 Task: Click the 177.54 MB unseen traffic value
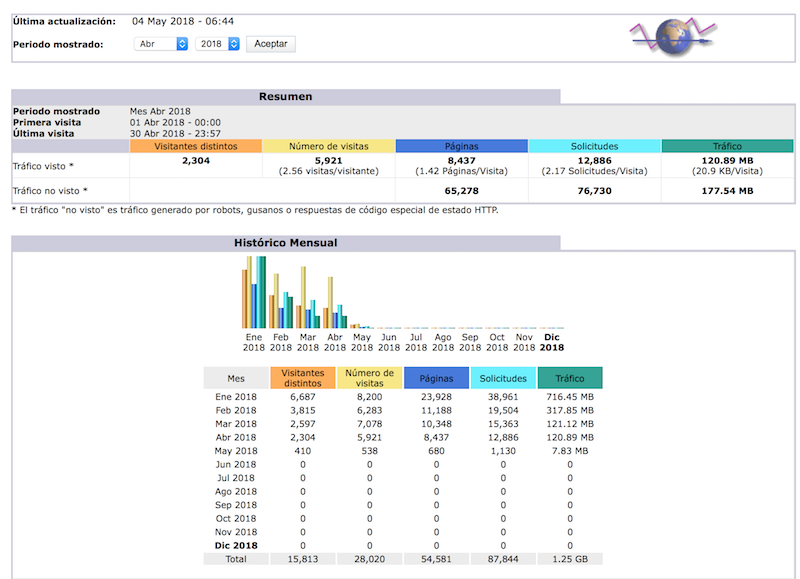[728, 191]
